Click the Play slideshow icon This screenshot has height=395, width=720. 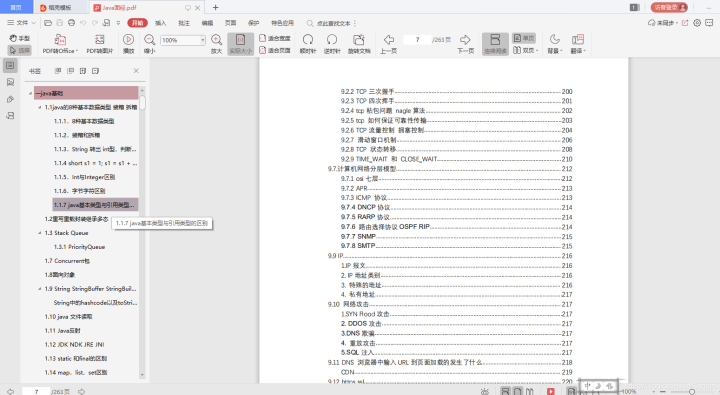tap(129, 40)
